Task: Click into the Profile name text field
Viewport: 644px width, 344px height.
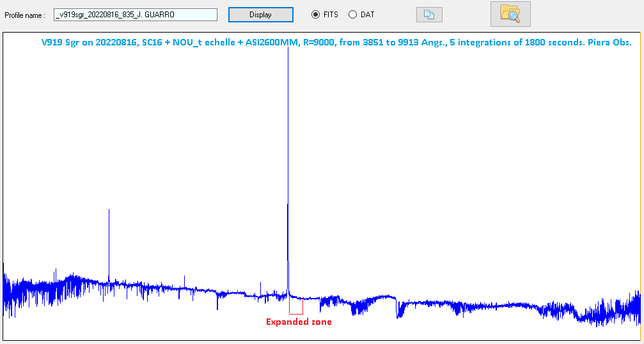Action: point(135,15)
